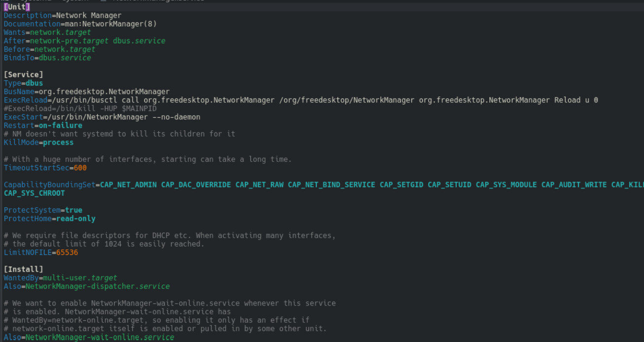
Task: Click the TimeoutStartSec 600 value
Action: [x=80, y=168]
